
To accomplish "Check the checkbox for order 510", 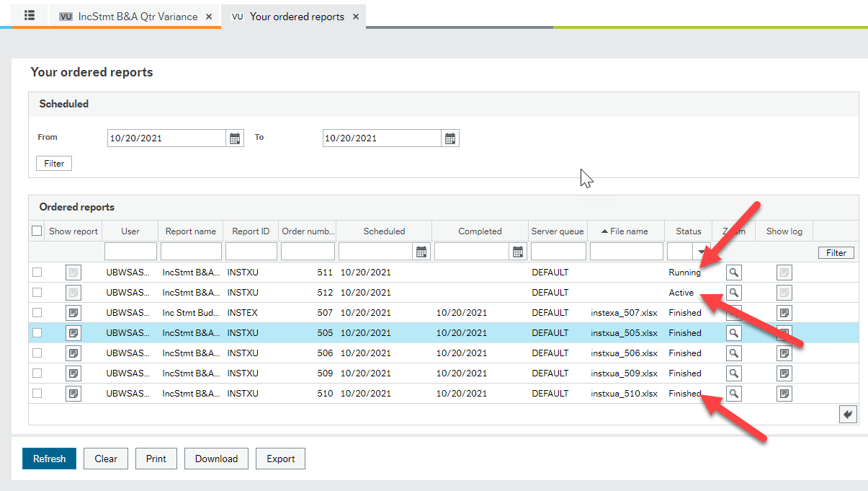I will pos(37,393).
